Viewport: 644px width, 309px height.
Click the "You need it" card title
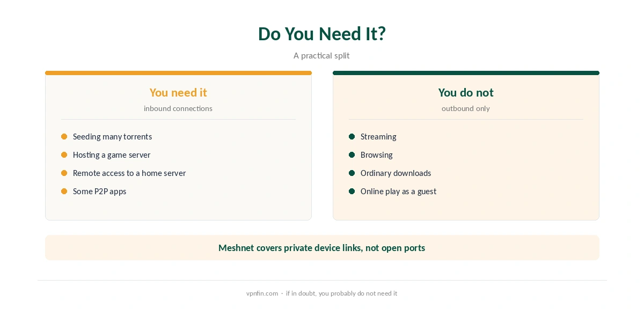178,92
